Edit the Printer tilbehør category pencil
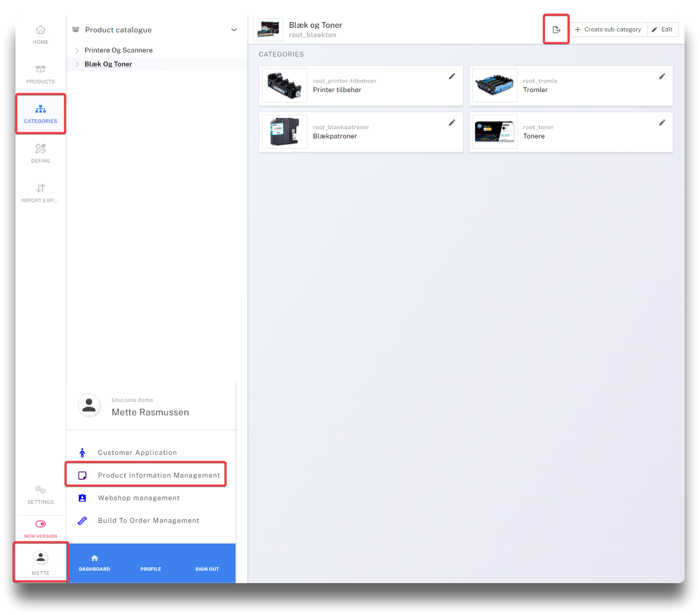This screenshot has height=615, width=700. click(452, 76)
